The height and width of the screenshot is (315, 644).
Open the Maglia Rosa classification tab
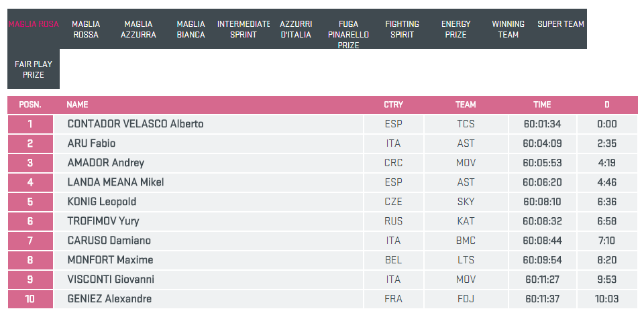pyautogui.click(x=34, y=24)
